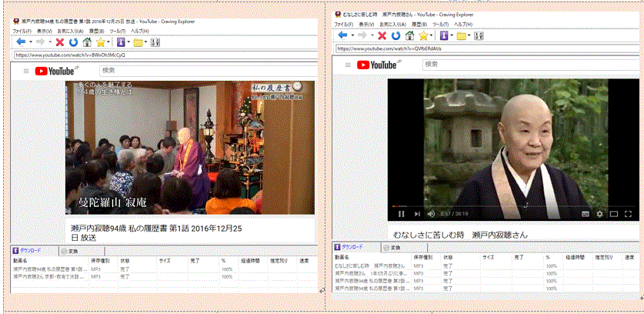The width and height of the screenshot is (644, 314).
Task: Enter fullscreen in the right video player
Action: point(628,214)
